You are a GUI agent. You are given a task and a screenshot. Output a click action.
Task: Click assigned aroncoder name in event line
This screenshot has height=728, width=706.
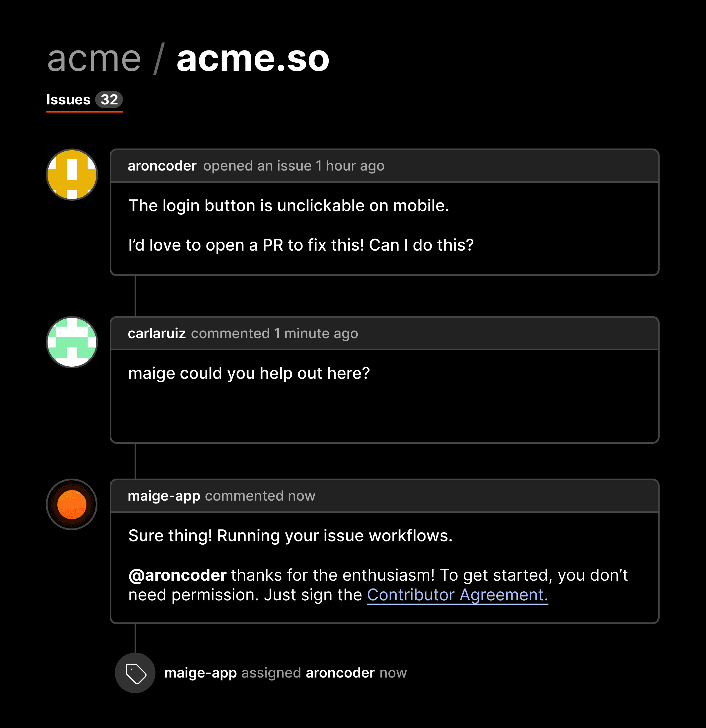click(340, 673)
